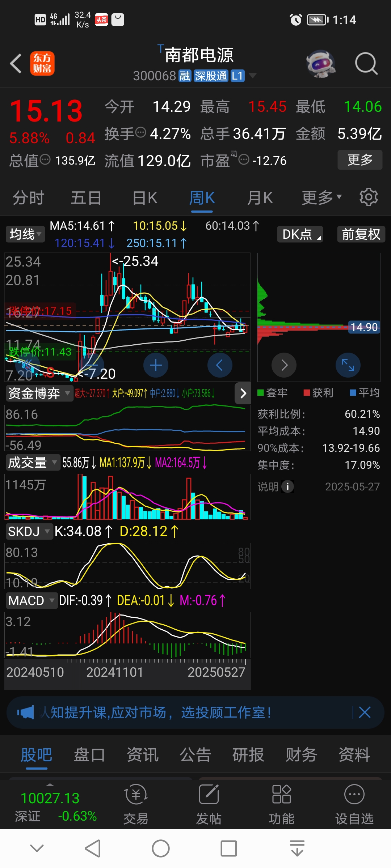Open the robot assistant avatar
The height and width of the screenshot is (868, 391).
(320, 64)
